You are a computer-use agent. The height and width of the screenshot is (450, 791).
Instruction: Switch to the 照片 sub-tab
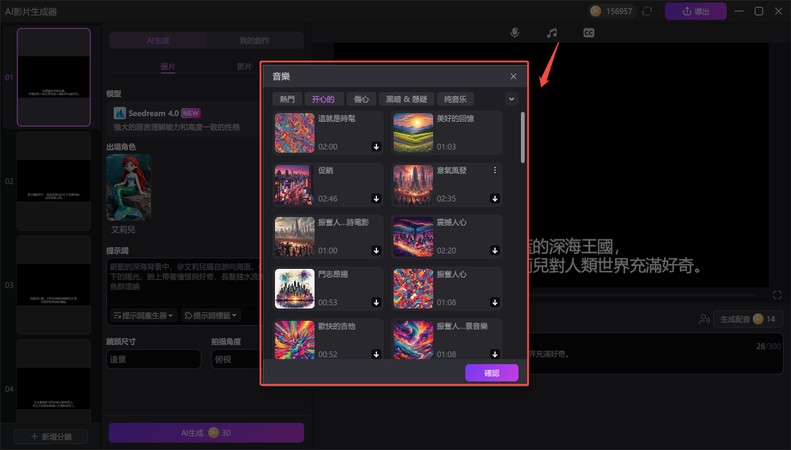point(168,67)
